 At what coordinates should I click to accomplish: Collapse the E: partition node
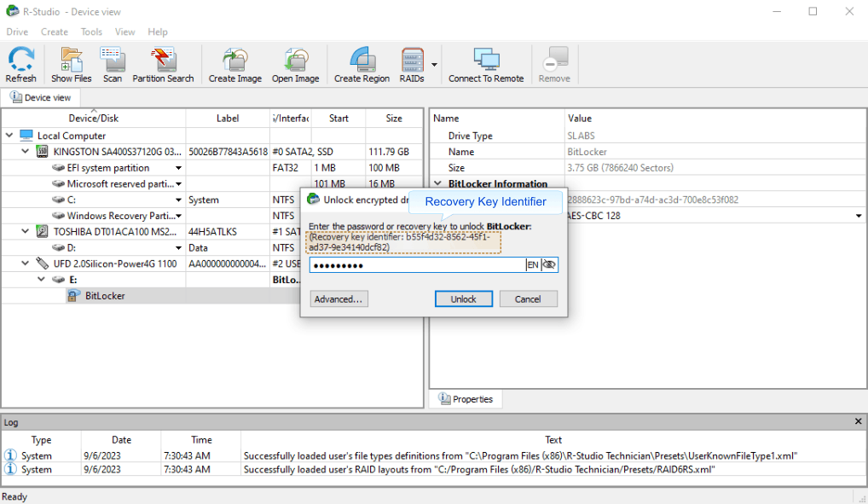(42, 279)
